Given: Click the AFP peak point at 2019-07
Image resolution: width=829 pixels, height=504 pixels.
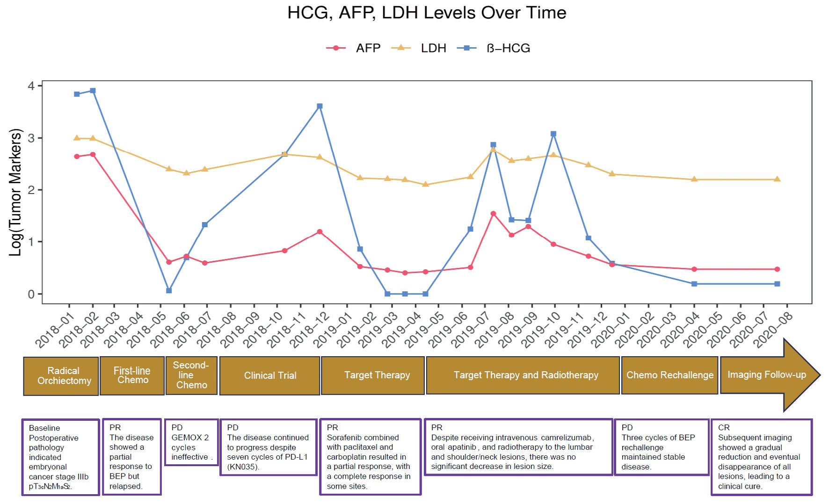Looking at the screenshot, I should point(493,214).
